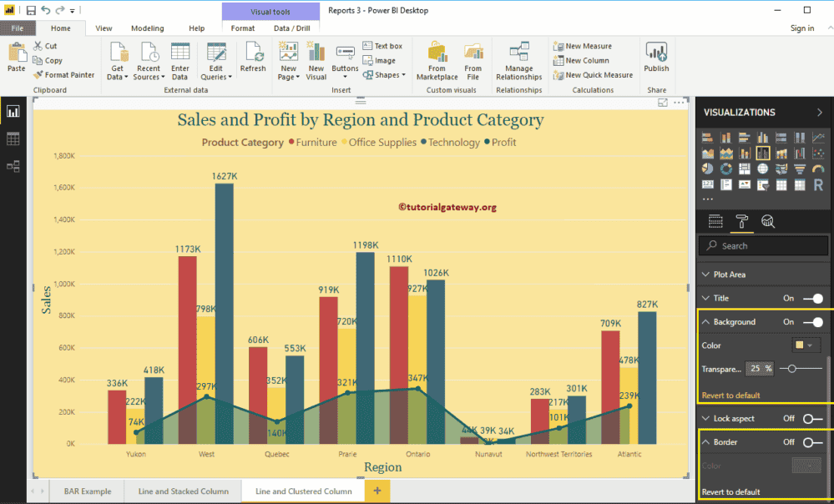Click the Search box in Visualizations pane
834x504 pixels.
click(763, 245)
